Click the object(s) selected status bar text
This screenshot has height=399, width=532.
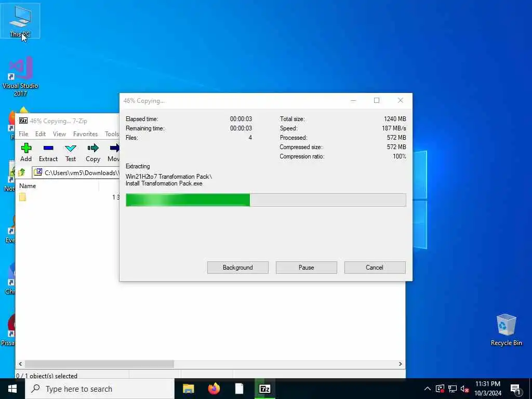point(47,376)
